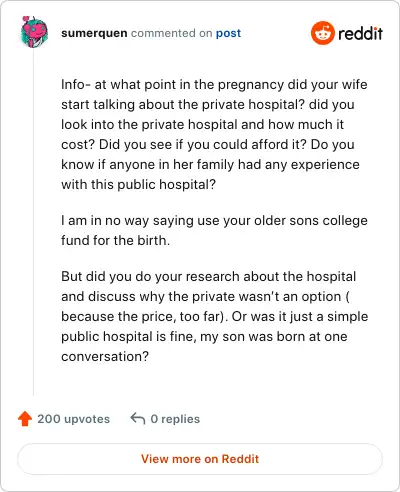Click the text 'fund for the birth.'
The image size is (400, 492).
pos(115,240)
